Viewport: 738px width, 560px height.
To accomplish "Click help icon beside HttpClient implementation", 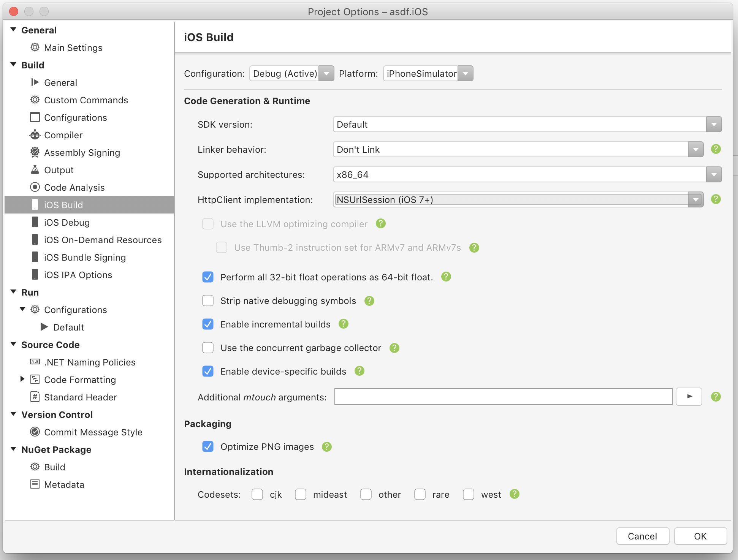I will click(x=716, y=199).
